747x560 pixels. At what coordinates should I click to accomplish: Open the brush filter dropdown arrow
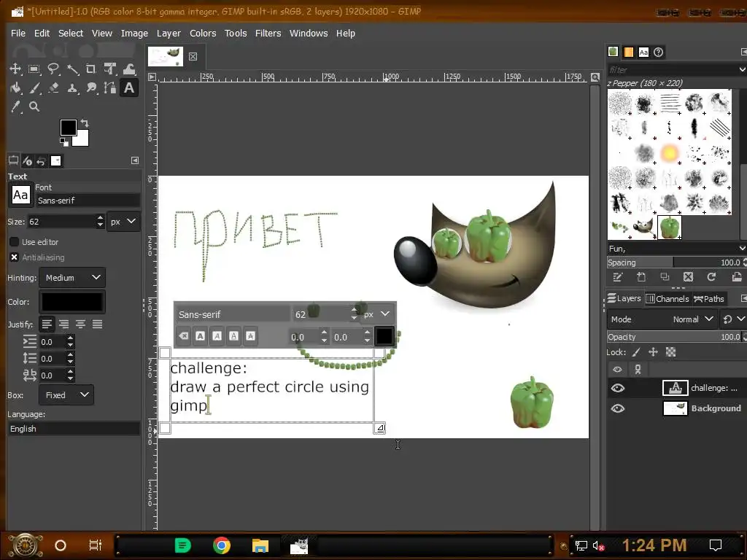coord(742,69)
